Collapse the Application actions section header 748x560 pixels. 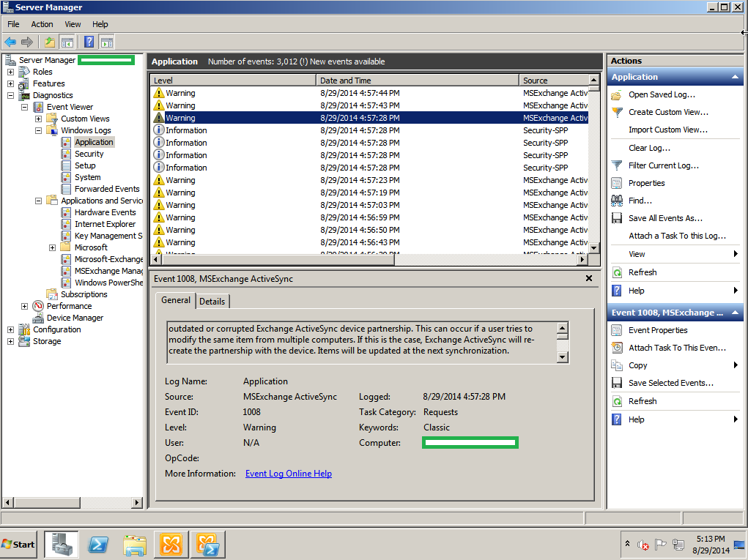coord(735,77)
